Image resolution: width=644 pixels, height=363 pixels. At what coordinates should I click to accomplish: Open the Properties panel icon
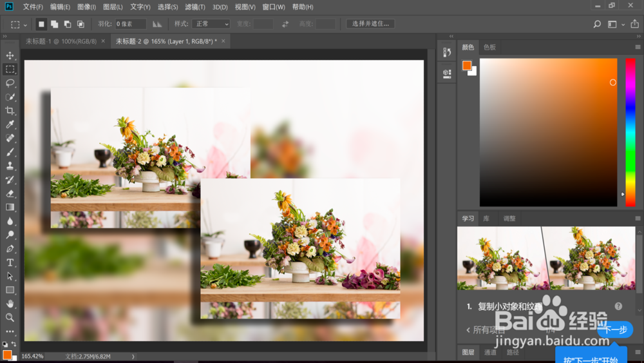(x=447, y=74)
